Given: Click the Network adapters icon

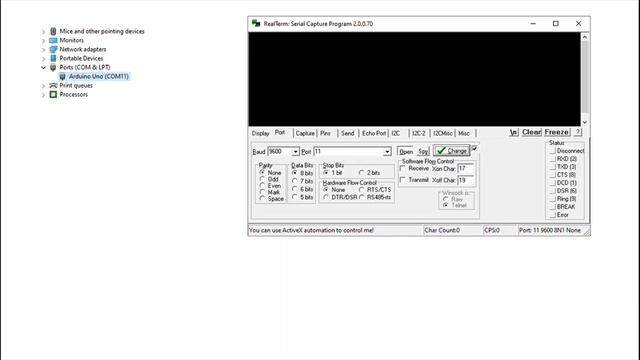Looking at the screenshot, I should click(x=53, y=49).
